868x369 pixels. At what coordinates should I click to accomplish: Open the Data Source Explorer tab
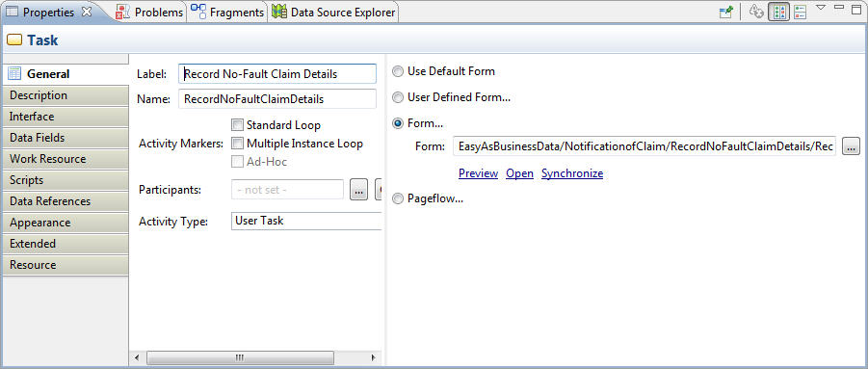[x=333, y=13]
